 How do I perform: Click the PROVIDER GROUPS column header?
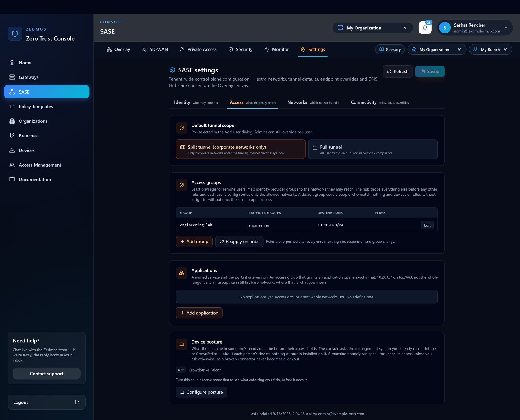(x=265, y=213)
